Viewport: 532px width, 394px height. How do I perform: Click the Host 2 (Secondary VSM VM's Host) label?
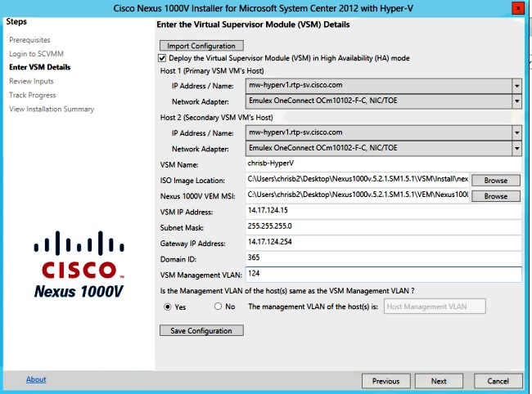pos(216,118)
